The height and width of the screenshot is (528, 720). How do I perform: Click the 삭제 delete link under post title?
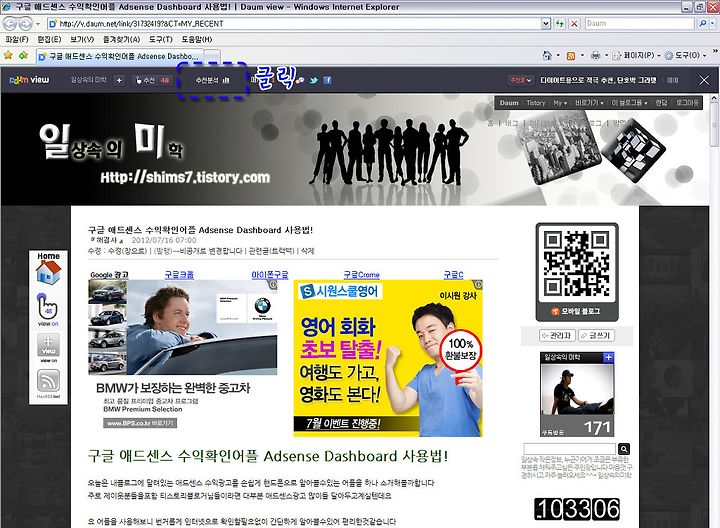pyautogui.click(x=307, y=251)
